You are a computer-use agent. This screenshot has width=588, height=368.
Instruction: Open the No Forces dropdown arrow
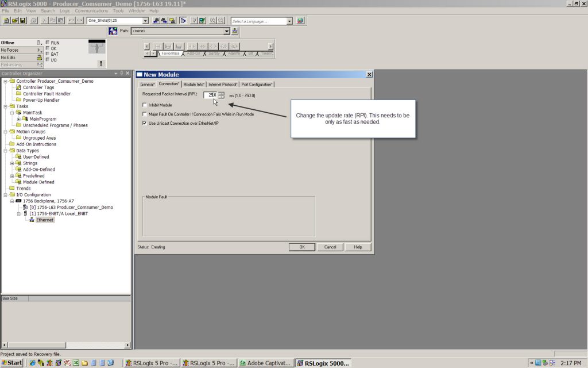40,50
